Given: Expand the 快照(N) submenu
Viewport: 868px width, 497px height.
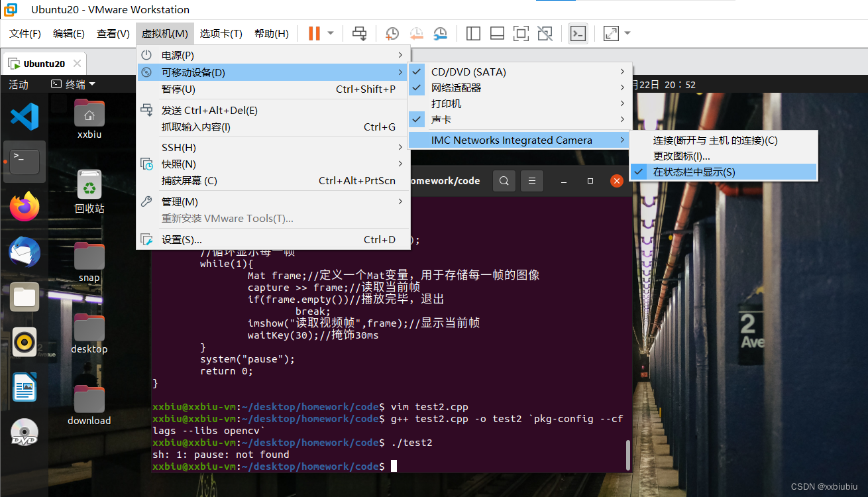Looking at the screenshot, I should point(274,164).
